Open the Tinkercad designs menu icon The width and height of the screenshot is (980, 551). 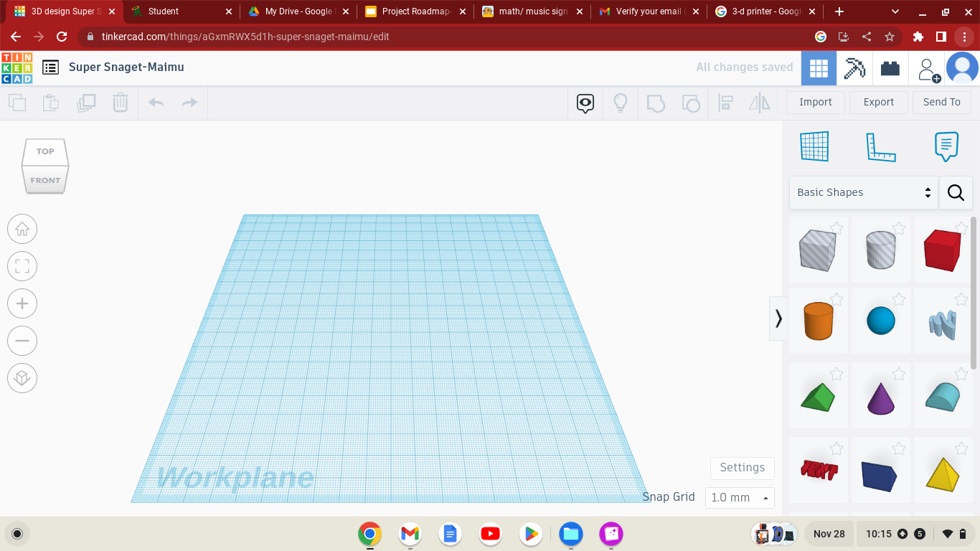[50, 67]
